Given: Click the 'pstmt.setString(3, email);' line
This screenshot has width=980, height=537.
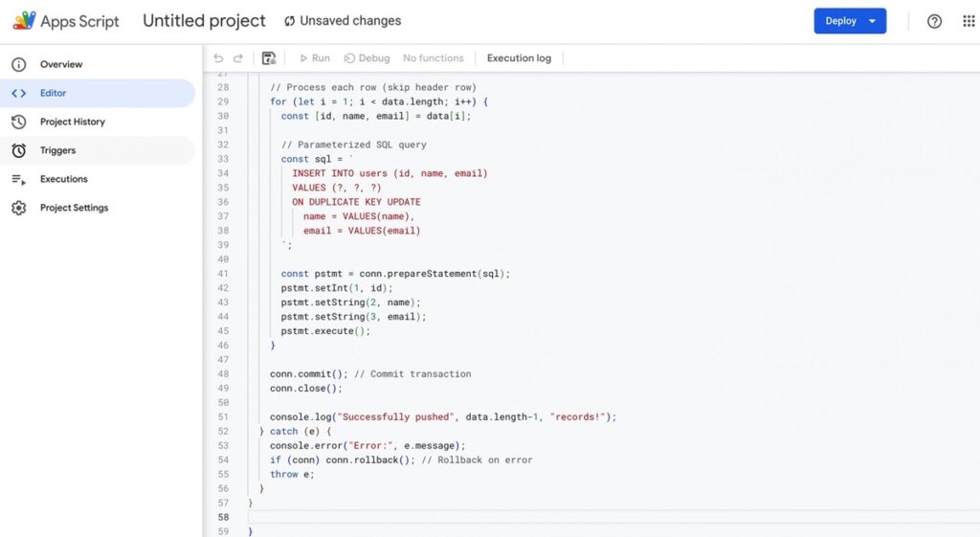Looking at the screenshot, I should [354, 317].
